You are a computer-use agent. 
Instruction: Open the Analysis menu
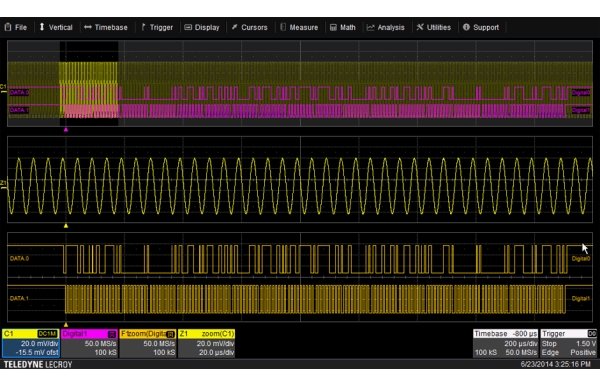[386, 27]
